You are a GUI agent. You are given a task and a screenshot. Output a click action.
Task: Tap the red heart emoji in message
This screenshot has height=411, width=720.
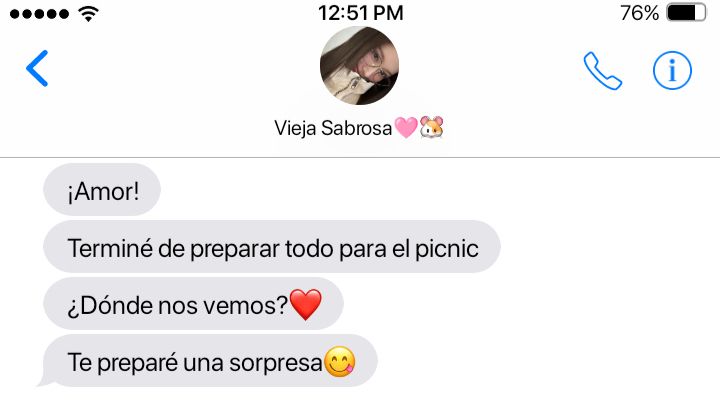click(x=306, y=304)
